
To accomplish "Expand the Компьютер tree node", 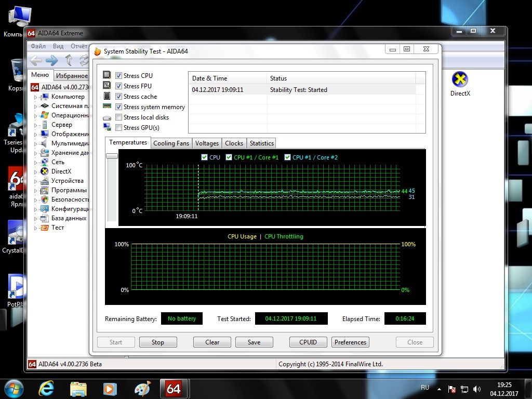I will click(35, 97).
